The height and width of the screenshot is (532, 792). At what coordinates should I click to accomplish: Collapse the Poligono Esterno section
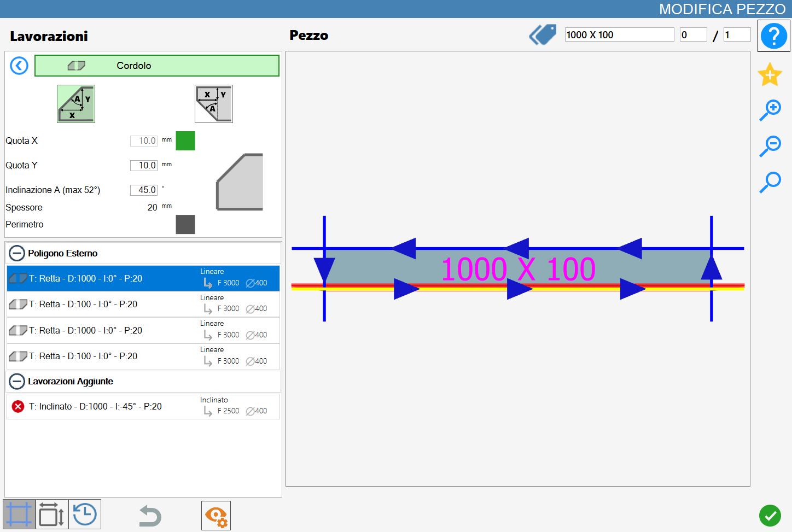17,253
